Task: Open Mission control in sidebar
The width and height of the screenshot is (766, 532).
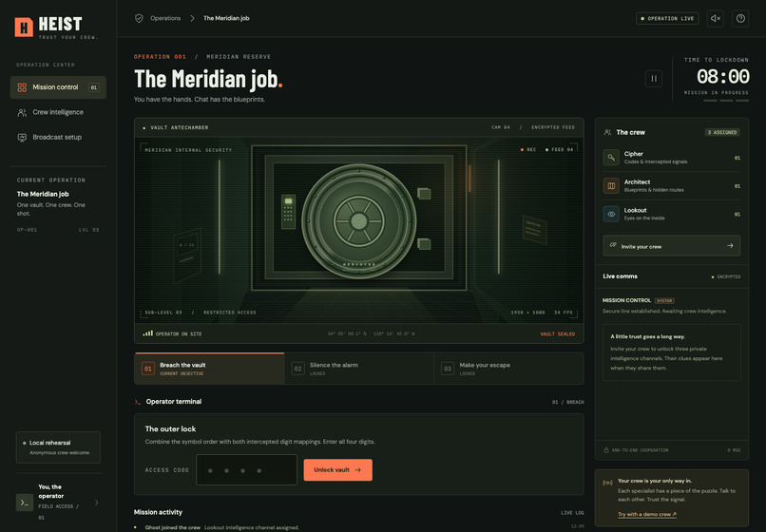Action: coord(58,87)
